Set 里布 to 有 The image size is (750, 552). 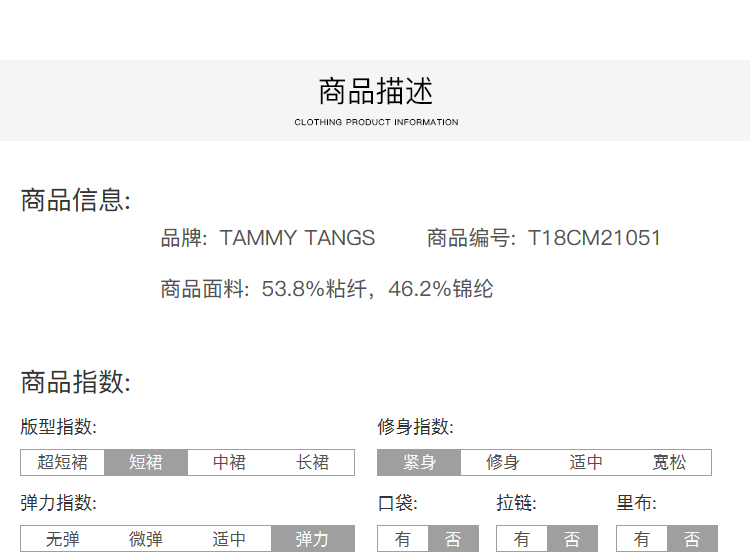(x=642, y=539)
